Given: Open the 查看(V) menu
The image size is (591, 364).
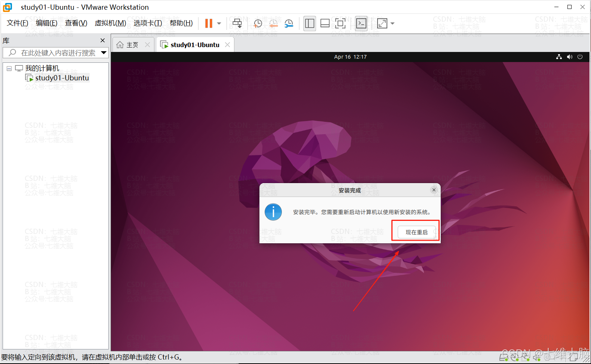Looking at the screenshot, I should click(76, 23).
